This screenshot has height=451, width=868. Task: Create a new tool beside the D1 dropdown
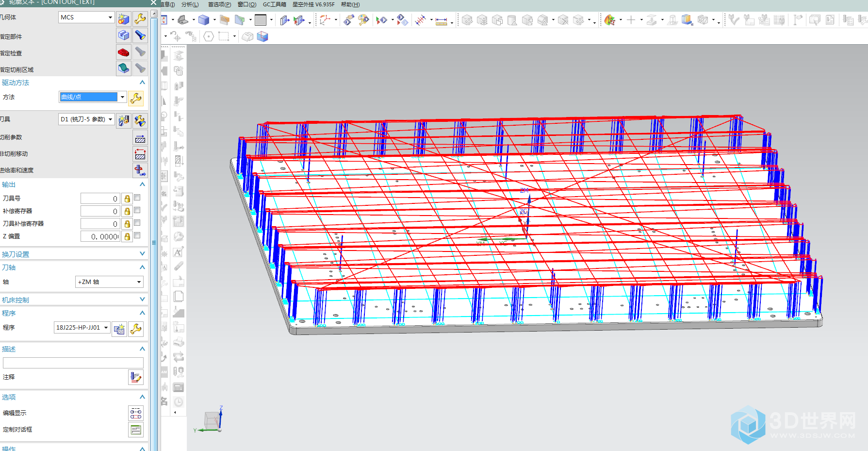pyautogui.click(x=124, y=120)
